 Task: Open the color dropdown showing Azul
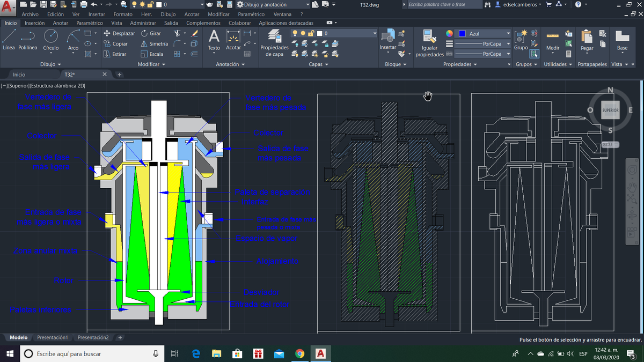508,33
